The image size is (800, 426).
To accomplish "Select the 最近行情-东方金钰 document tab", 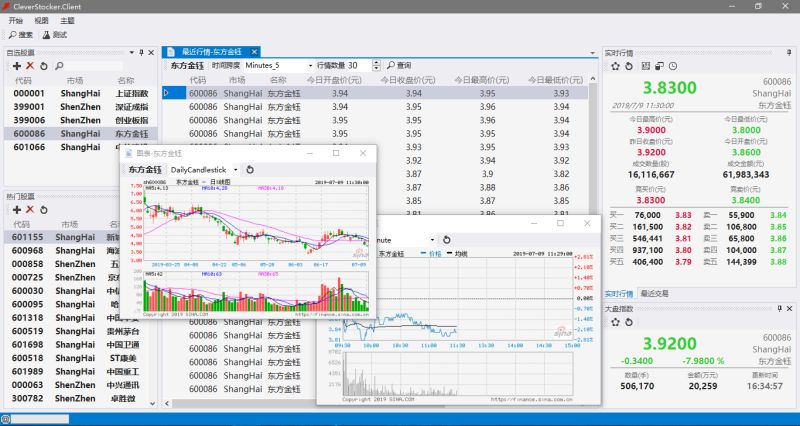I will [x=211, y=52].
